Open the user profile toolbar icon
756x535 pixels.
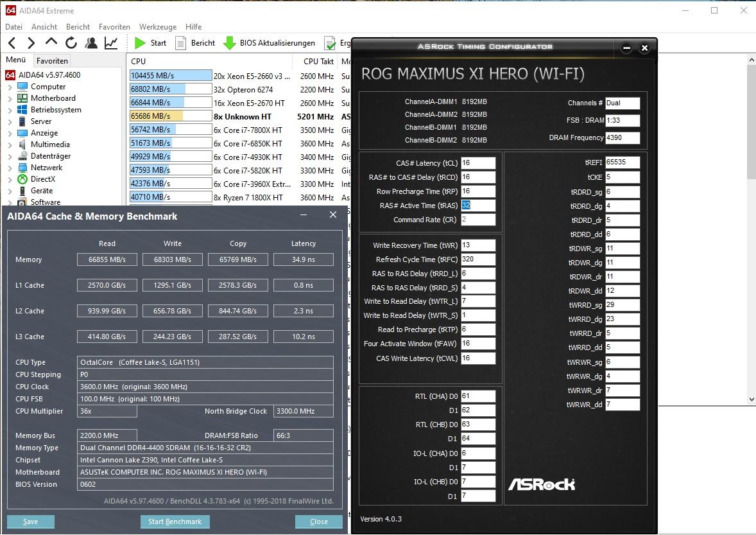91,43
